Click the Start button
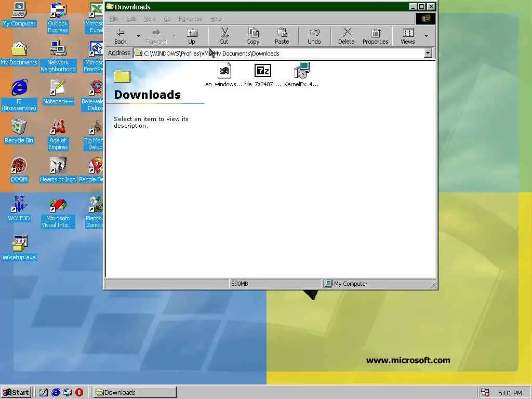Image resolution: width=532 pixels, height=399 pixels. [16, 393]
